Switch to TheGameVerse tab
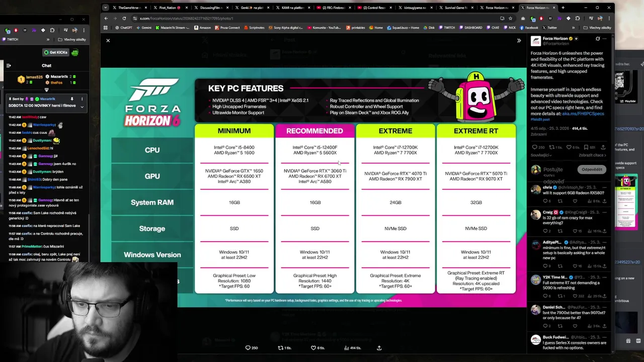 (x=130, y=8)
